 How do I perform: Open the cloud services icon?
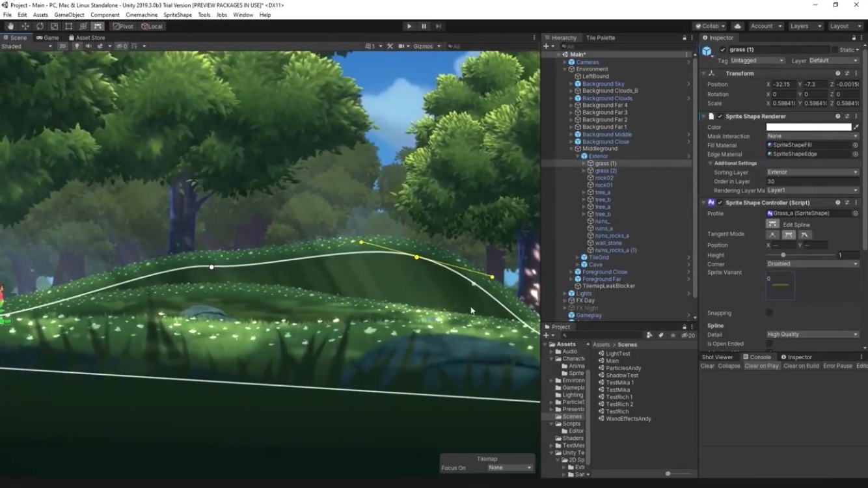pyautogui.click(x=737, y=26)
